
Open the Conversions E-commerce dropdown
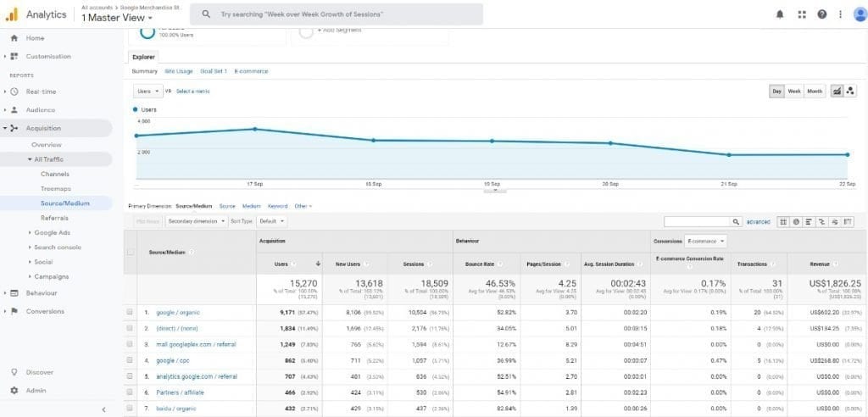[706, 242]
